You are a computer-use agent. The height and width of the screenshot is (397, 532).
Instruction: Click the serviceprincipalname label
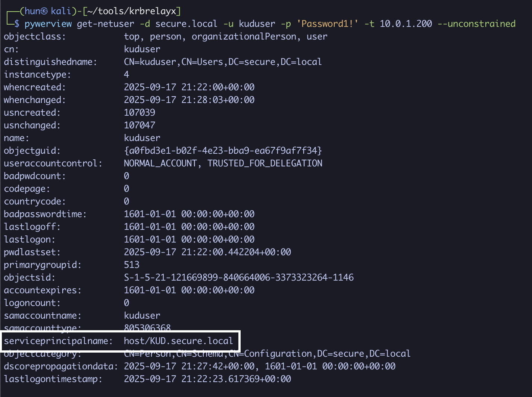(58, 341)
